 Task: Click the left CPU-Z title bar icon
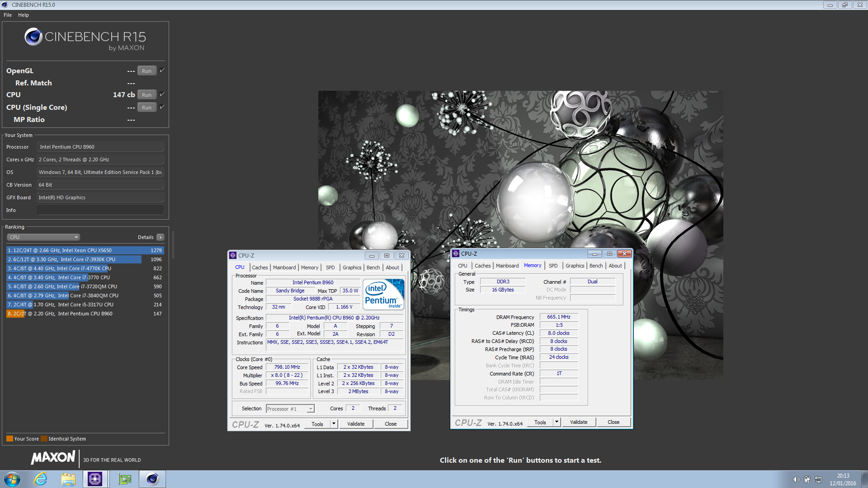click(233, 255)
